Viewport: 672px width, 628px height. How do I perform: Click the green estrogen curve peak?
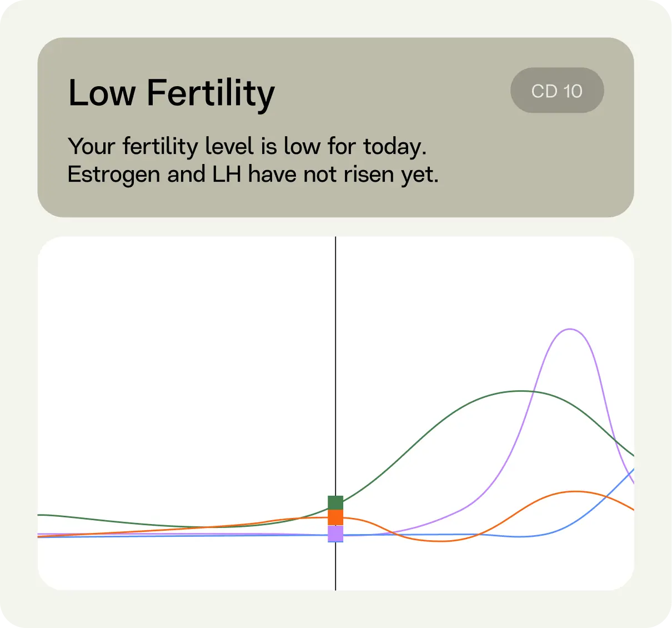coord(523,391)
